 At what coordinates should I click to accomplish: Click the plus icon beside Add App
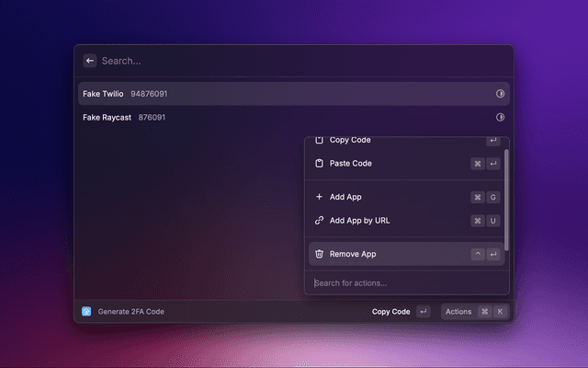[x=319, y=197]
